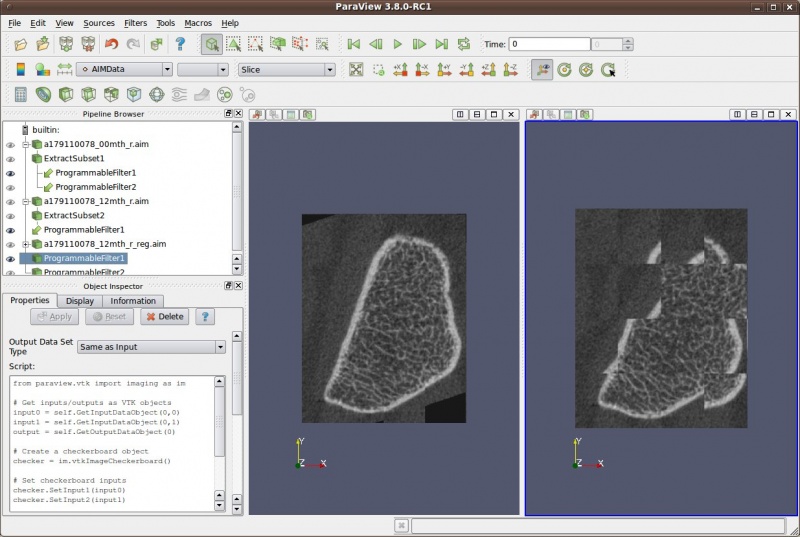The height and width of the screenshot is (537, 800).
Task: Toggle visibility of ExtractSubset2
Action: click(x=10, y=216)
